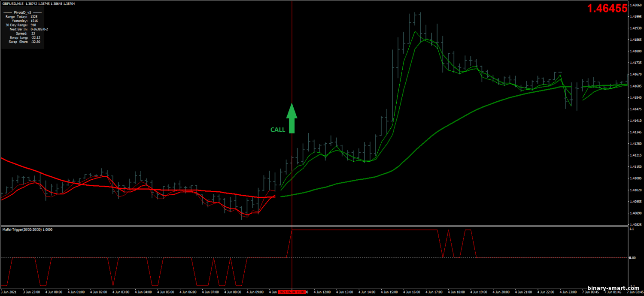Click the 0.00 level on indicator scale
The width and height of the screenshot is (644, 296).
coord(635,258)
